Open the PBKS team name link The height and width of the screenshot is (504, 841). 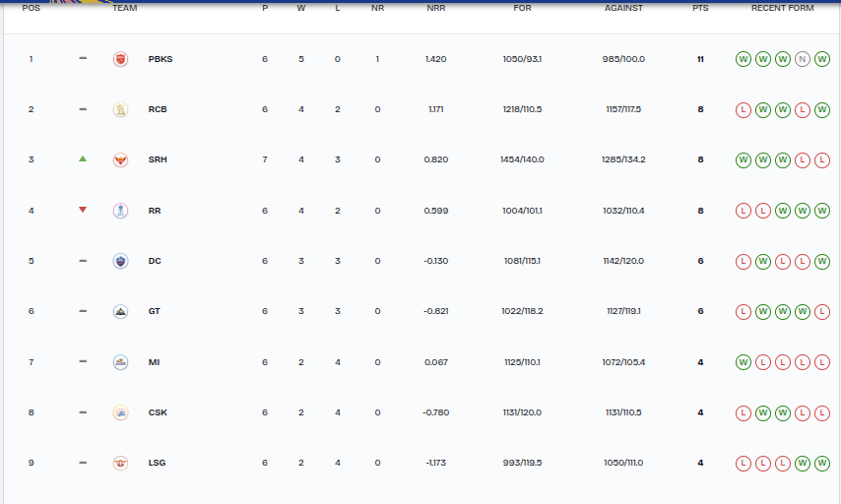coord(160,59)
